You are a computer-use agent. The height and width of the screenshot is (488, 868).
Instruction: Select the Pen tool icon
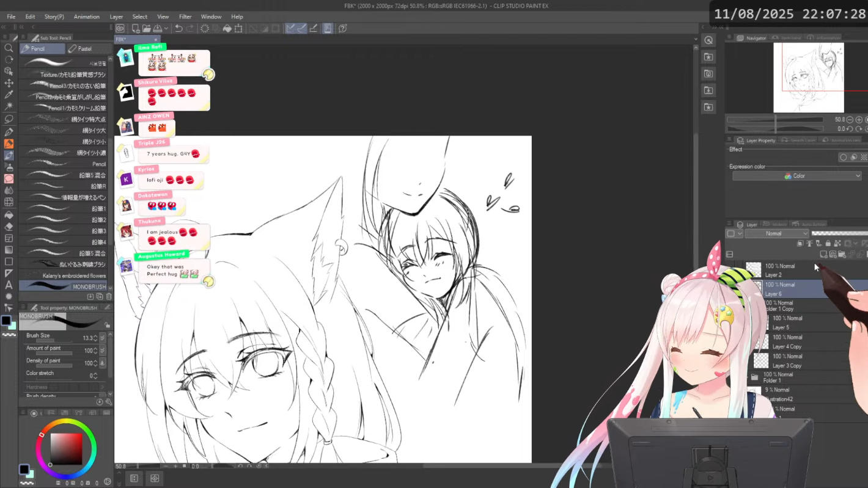[x=9, y=131]
